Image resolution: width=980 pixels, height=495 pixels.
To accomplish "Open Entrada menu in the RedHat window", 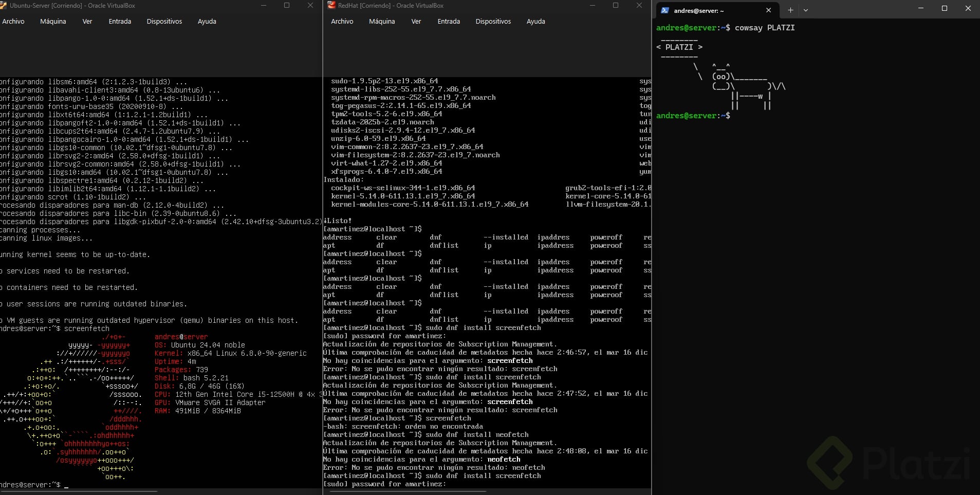I will pyautogui.click(x=449, y=22).
